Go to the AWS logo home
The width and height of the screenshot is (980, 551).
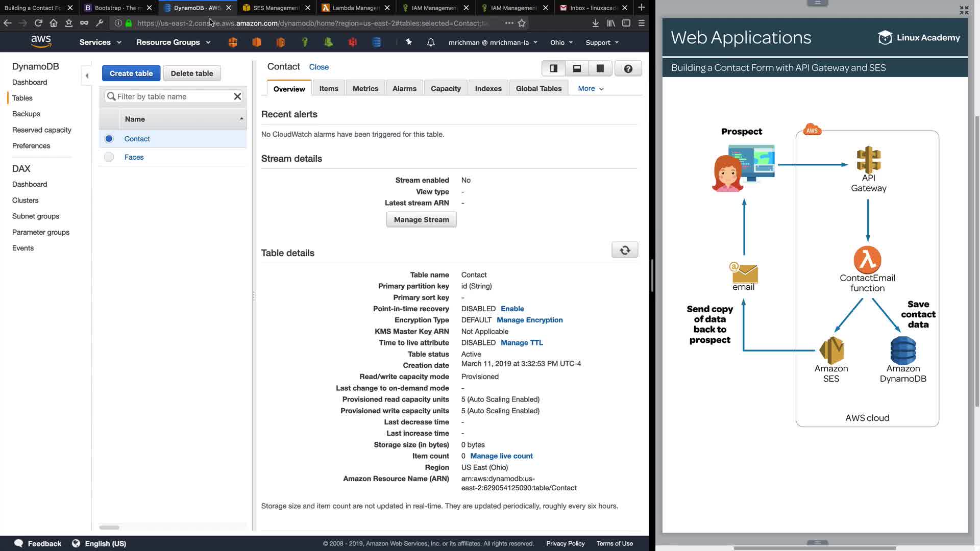pos(41,42)
